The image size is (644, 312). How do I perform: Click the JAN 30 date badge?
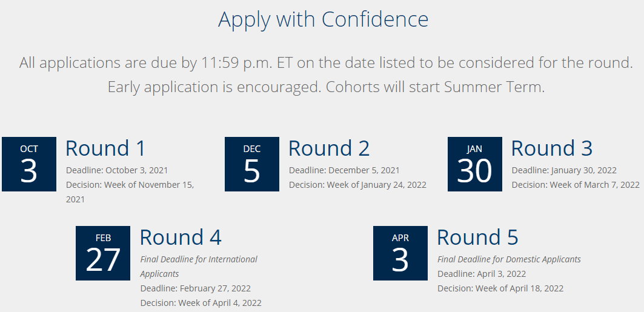click(x=475, y=164)
